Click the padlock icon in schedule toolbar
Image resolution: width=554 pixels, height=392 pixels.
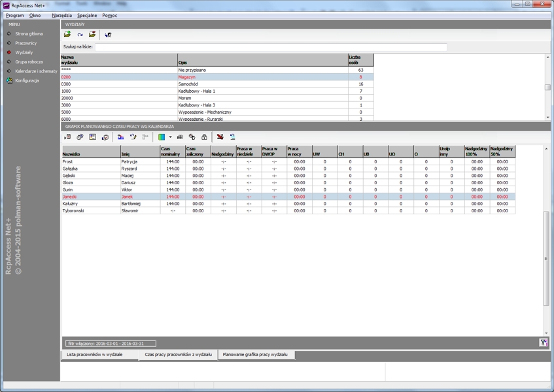click(204, 137)
